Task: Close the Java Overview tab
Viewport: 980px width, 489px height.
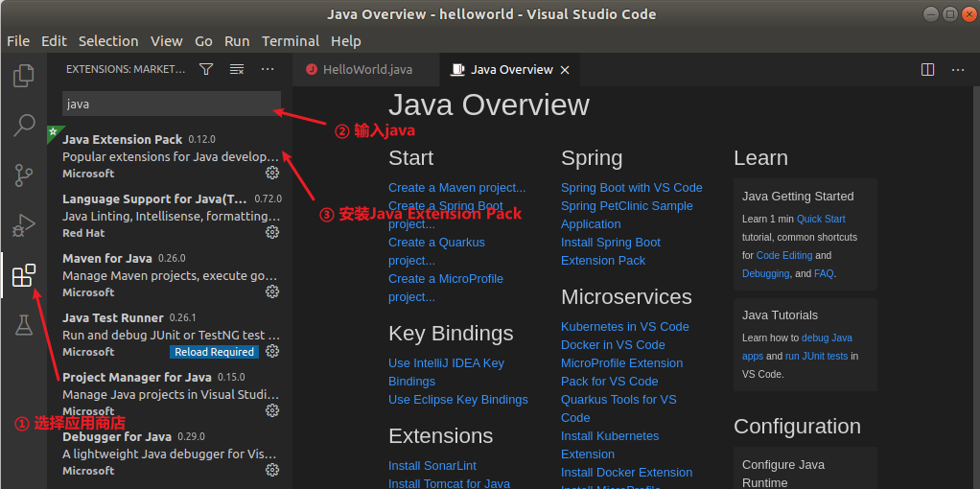Action: (x=565, y=70)
